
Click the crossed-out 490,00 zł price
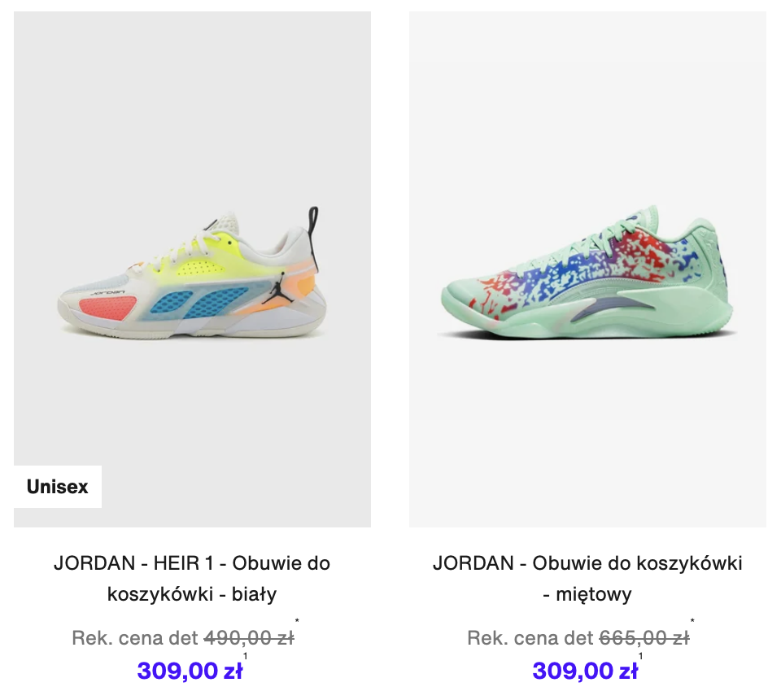click(x=249, y=637)
